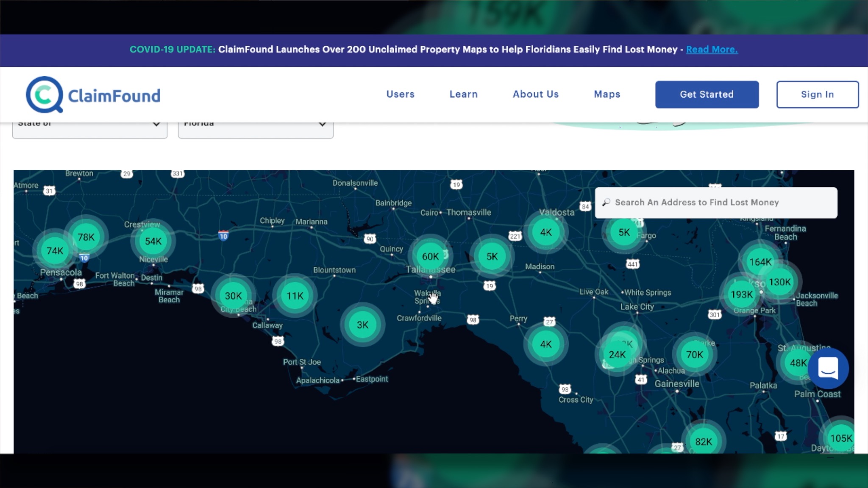
Task: Click the Get Started button
Action: pos(707,94)
